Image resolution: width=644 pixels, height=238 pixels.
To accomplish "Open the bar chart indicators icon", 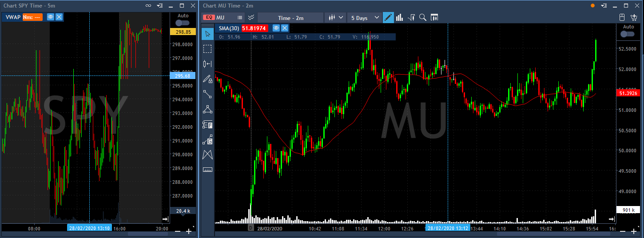I will click(399, 18).
